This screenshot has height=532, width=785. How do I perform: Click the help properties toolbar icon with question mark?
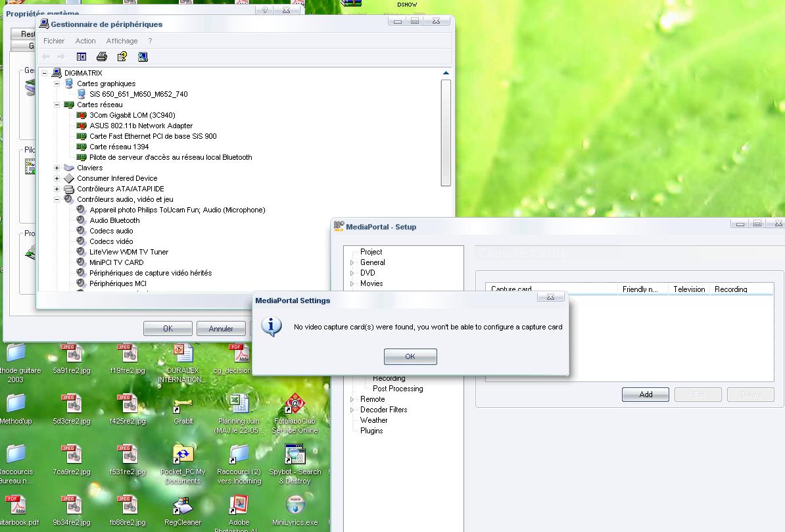click(x=122, y=57)
